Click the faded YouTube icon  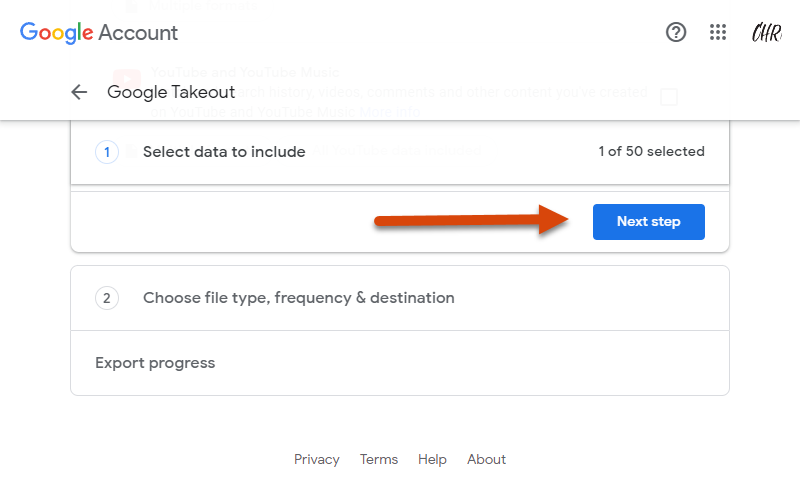(127, 80)
